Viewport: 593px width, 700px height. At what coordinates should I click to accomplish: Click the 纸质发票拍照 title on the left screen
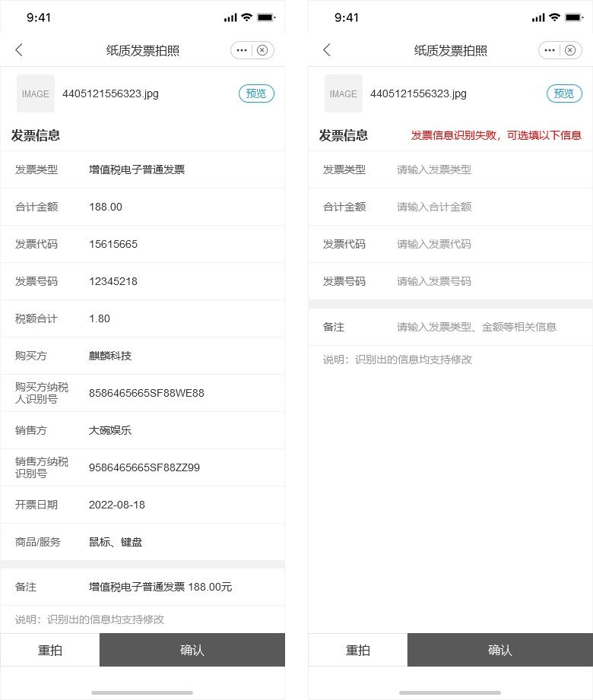point(142,50)
